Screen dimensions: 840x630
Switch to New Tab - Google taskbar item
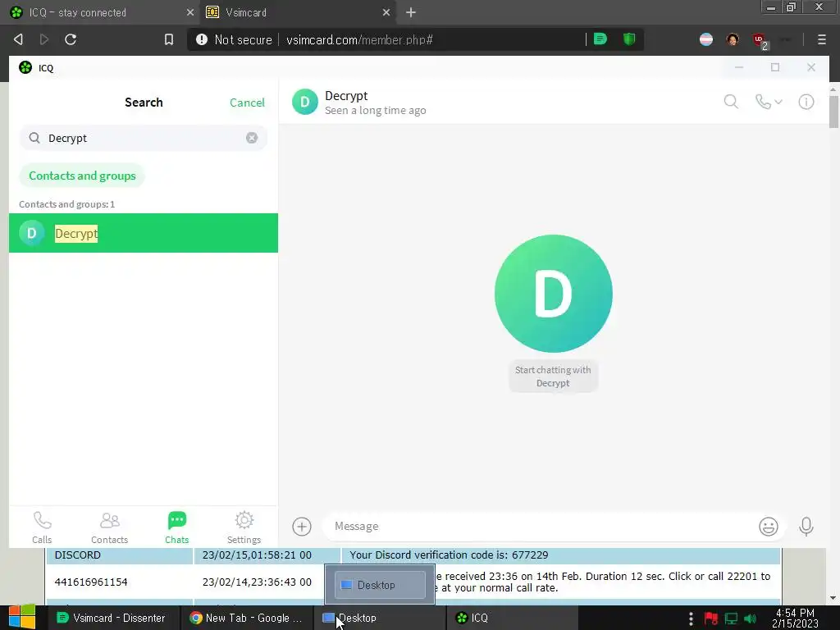click(x=246, y=618)
